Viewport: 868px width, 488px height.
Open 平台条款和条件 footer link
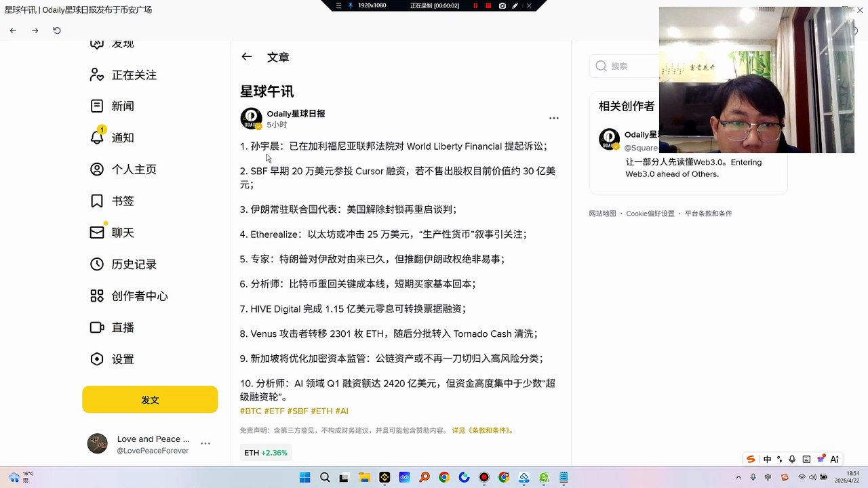[x=708, y=213]
